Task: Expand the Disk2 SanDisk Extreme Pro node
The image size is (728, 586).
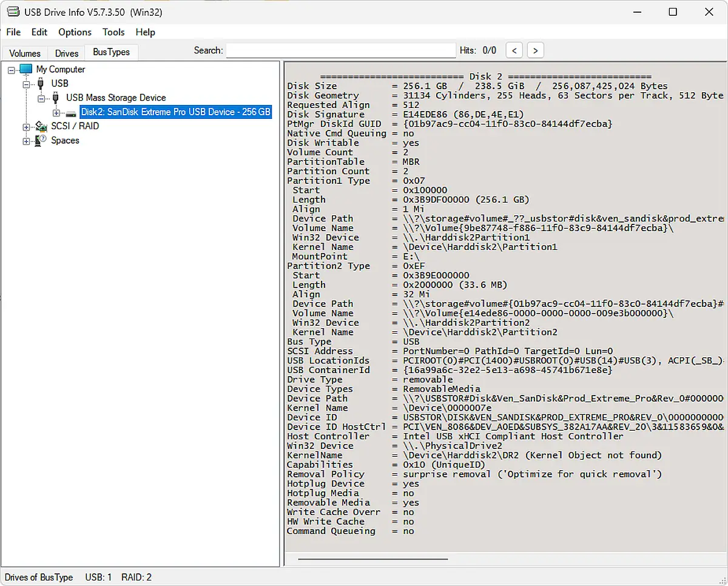Action: click(x=56, y=113)
